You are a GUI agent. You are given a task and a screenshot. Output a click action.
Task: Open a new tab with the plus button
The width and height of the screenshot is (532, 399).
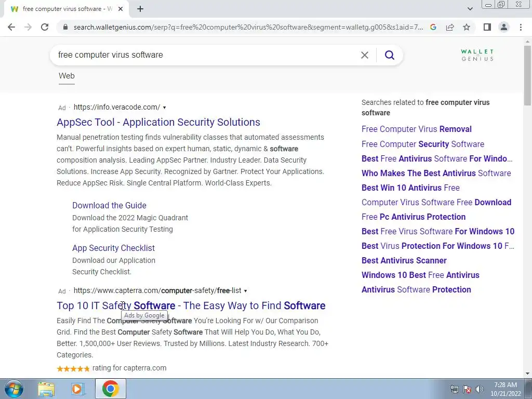(x=140, y=9)
